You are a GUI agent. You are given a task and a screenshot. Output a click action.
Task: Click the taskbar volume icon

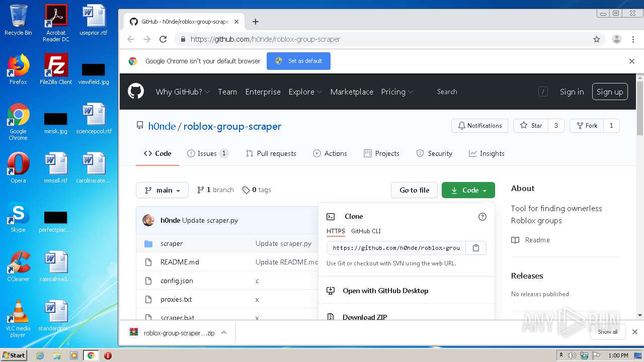[572, 355]
